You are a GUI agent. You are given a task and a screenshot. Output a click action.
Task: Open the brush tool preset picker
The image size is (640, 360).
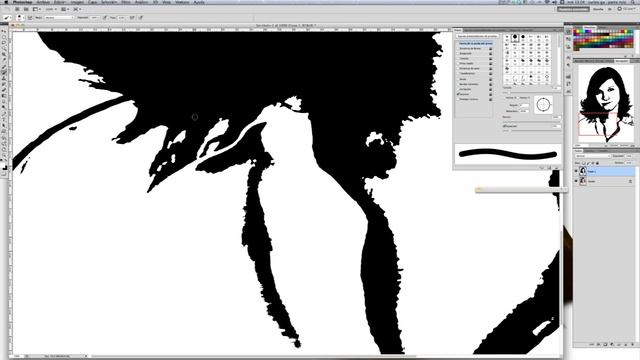point(7,18)
